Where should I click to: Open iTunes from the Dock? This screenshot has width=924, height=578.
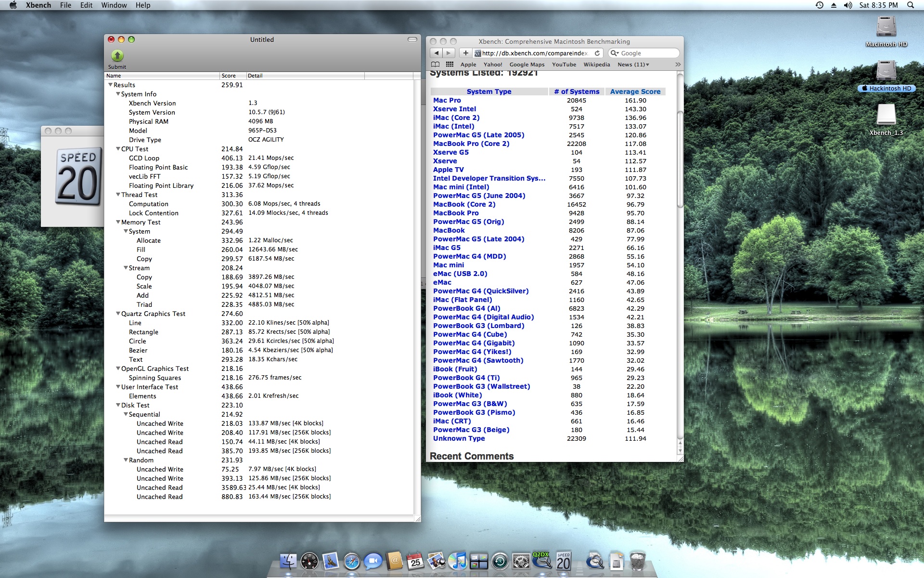(458, 561)
